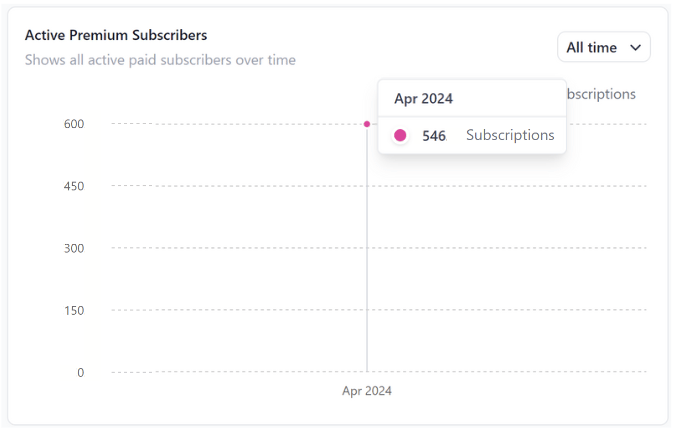Click the 150 y-axis label
This screenshot has height=428, width=673.
tap(74, 310)
